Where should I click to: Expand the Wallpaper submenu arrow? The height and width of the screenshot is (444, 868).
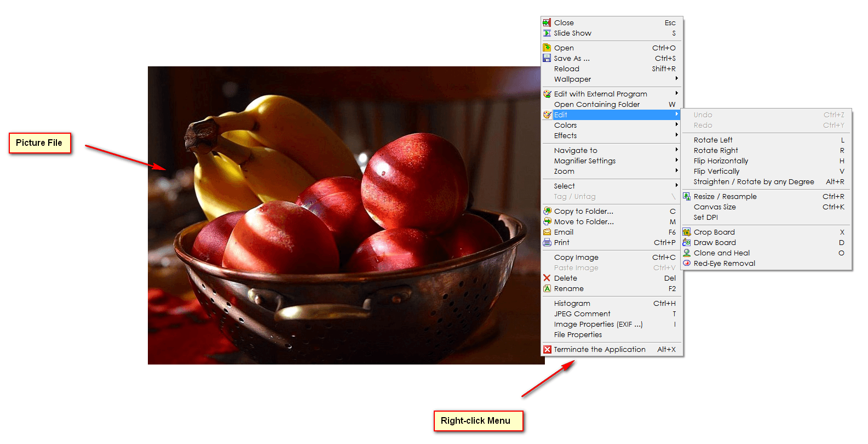click(676, 79)
